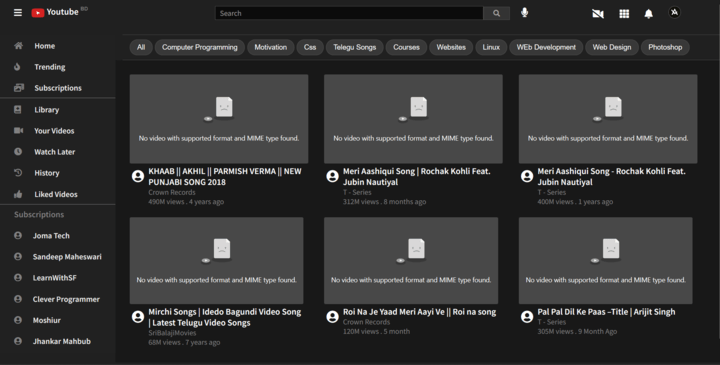This screenshot has height=365, width=720.
Task: Click 'KHAAB || AKHIL || PARMISH VERMA' title
Action: coord(225,176)
